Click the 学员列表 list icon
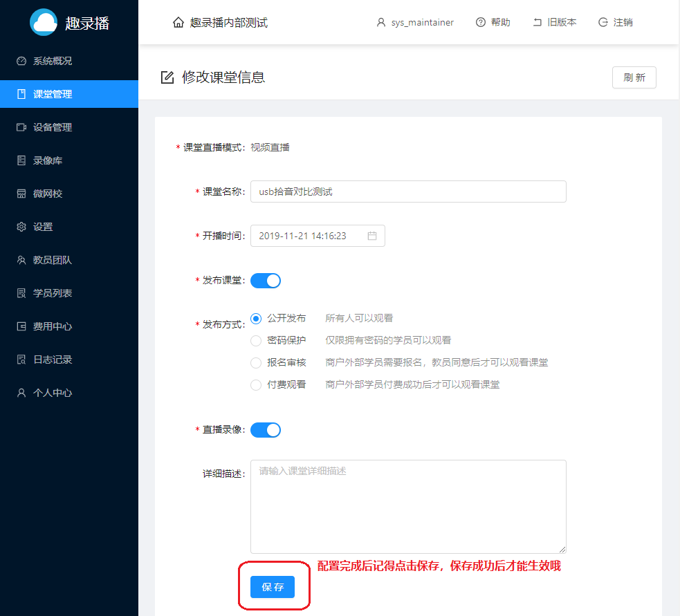This screenshot has width=680, height=616. pyautogui.click(x=21, y=293)
